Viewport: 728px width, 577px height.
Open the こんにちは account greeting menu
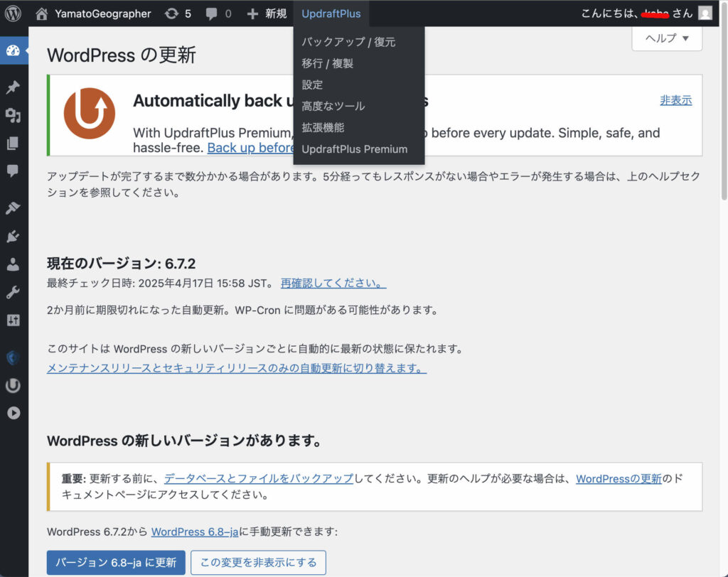pos(637,14)
